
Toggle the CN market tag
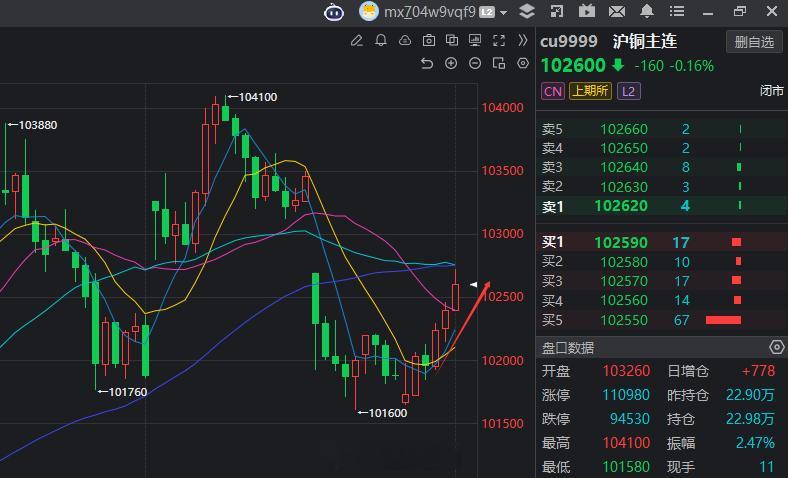pyautogui.click(x=552, y=91)
